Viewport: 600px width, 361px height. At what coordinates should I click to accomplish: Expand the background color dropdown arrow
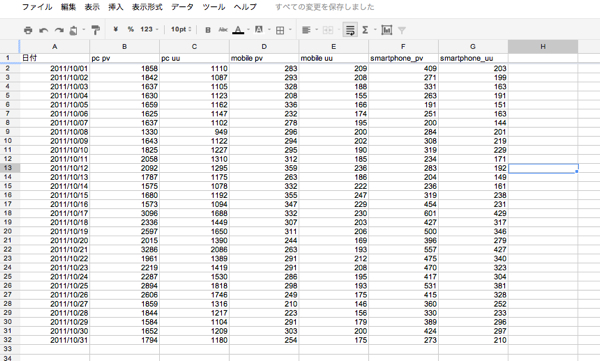coord(269,29)
